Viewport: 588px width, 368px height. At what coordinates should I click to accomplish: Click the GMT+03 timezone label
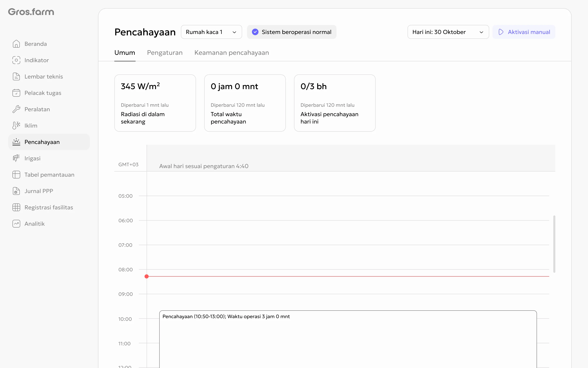pos(128,165)
